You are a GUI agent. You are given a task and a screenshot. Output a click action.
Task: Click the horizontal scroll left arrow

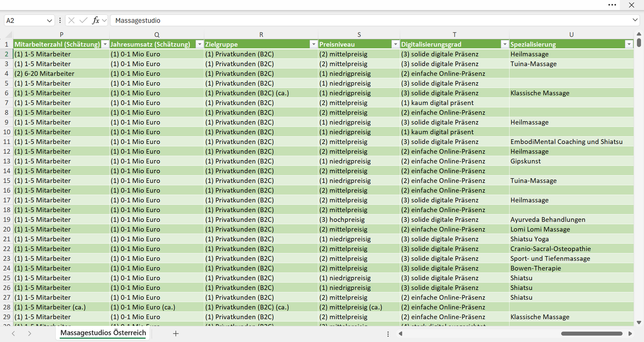[401, 334]
